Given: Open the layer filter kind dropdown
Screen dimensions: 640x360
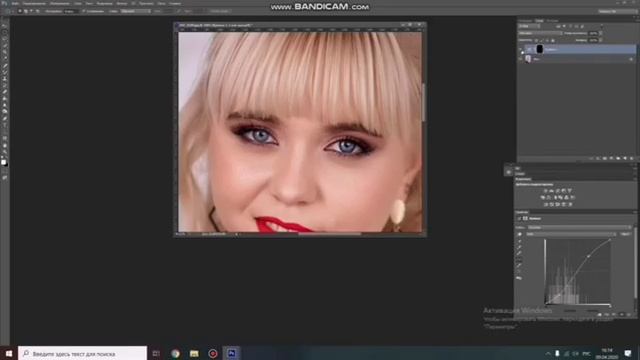Looking at the screenshot, I should click(529, 26).
